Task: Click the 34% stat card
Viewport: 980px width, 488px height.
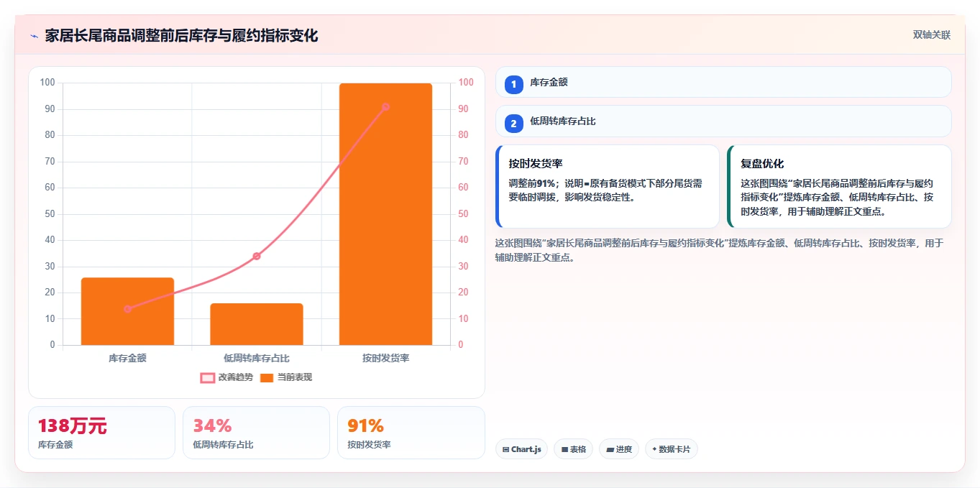Action: pyautogui.click(x=256, y=433)
